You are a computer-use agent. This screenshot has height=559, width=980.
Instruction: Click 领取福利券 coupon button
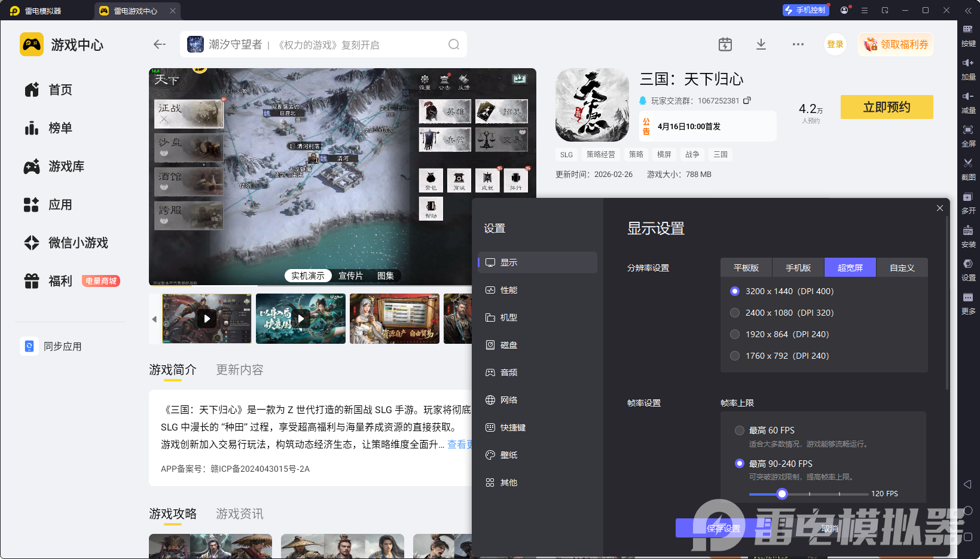pos(896,44)
